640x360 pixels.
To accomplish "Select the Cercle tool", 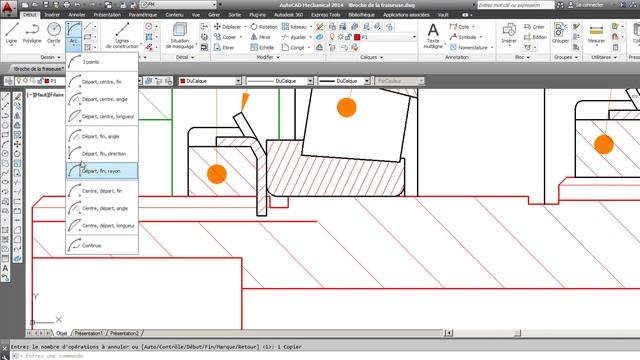I will pos(53,33).
